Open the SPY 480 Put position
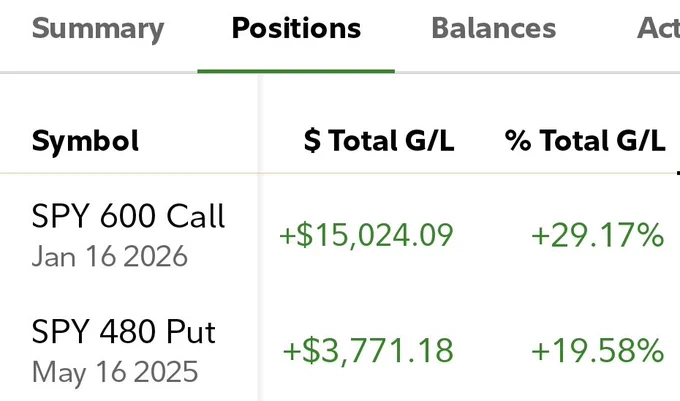 click(x=124, y=332)
